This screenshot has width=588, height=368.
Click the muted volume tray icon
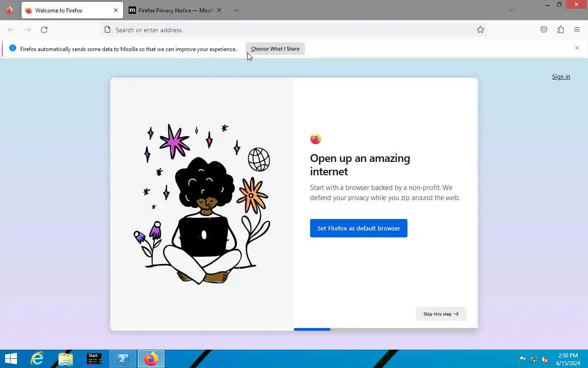pyautogui.click(x=545, y=359)
